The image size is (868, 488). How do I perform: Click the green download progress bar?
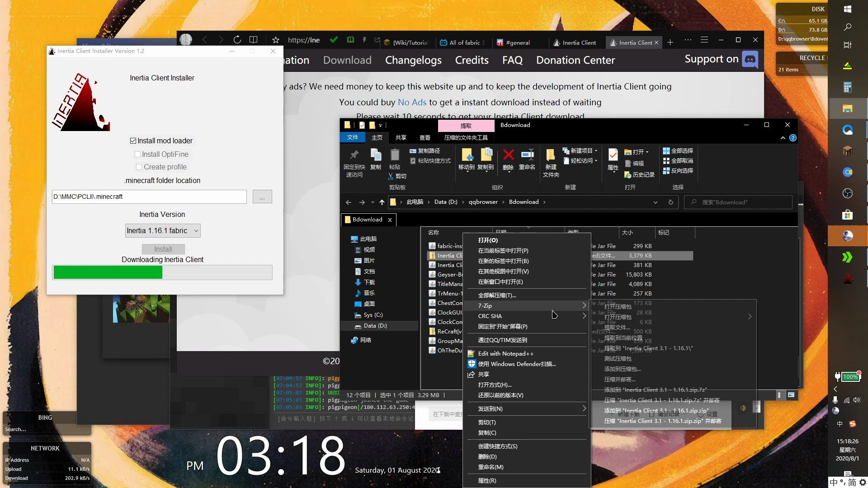108,272
